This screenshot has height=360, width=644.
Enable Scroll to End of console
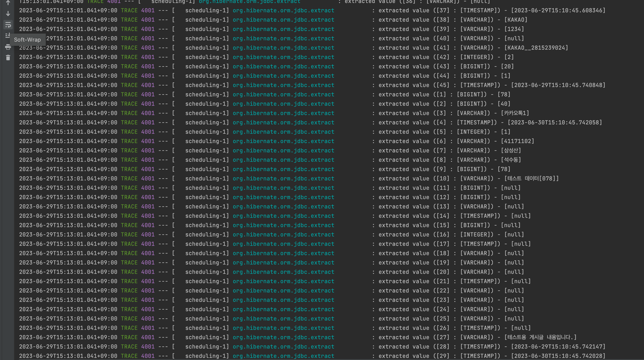(x=8, y=35)
